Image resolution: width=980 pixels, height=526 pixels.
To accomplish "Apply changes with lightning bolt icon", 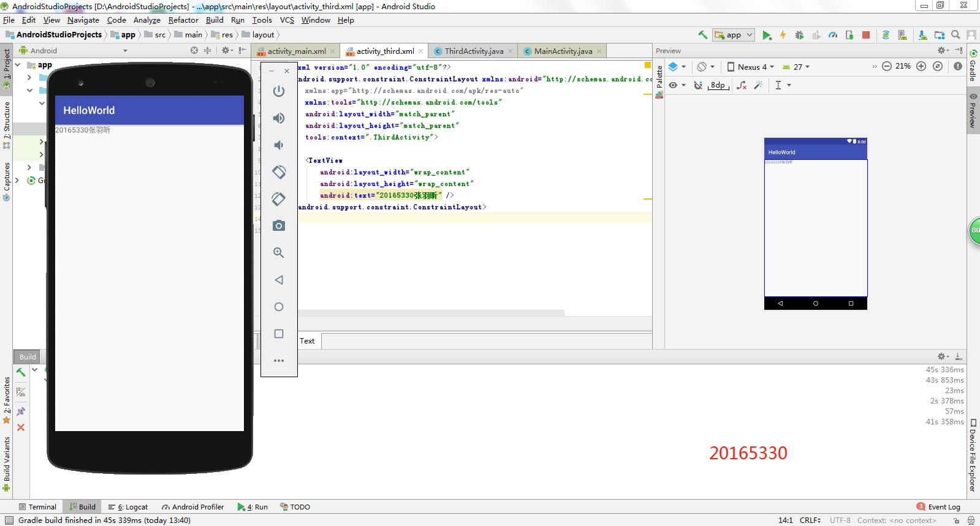I will click(783, 35).
